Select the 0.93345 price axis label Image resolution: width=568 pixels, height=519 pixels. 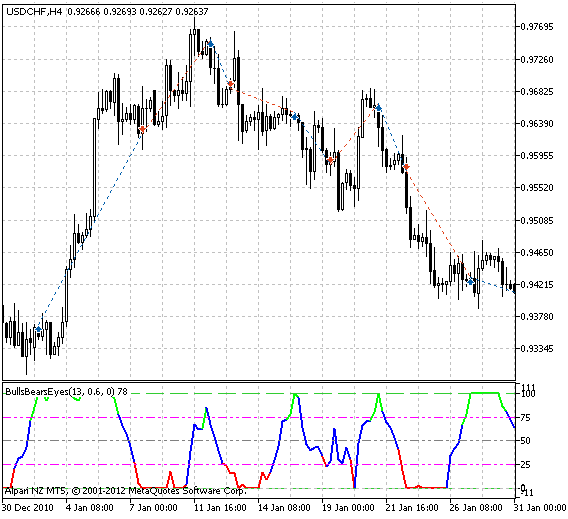pos(537,349)
